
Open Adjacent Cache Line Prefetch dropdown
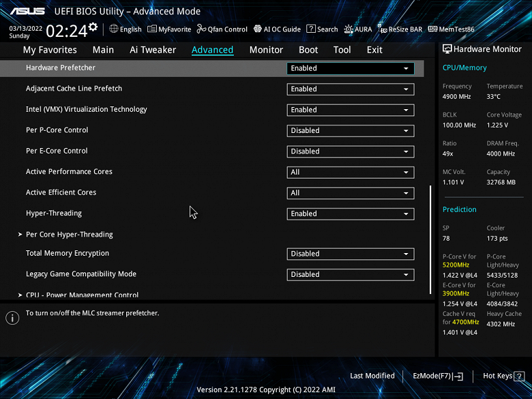pyautogui.click(x=351, y=89)
